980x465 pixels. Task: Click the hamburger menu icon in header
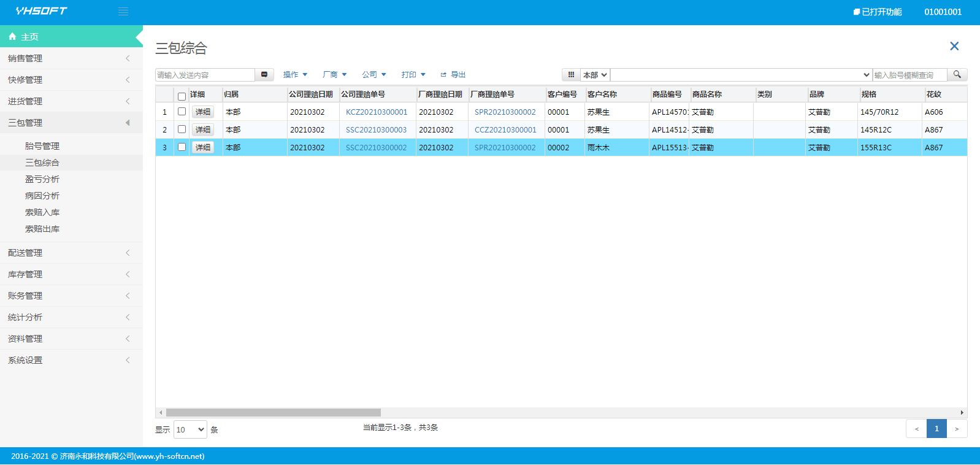123,12
